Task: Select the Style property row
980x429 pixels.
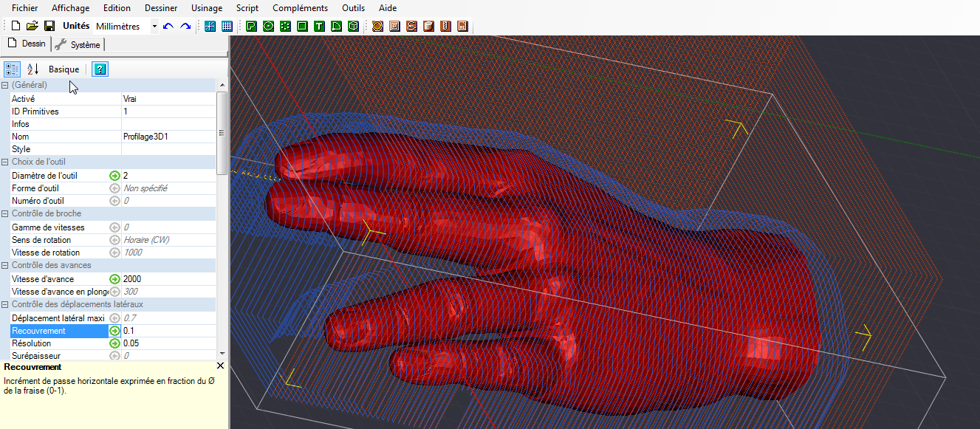Action: [112, 149]
